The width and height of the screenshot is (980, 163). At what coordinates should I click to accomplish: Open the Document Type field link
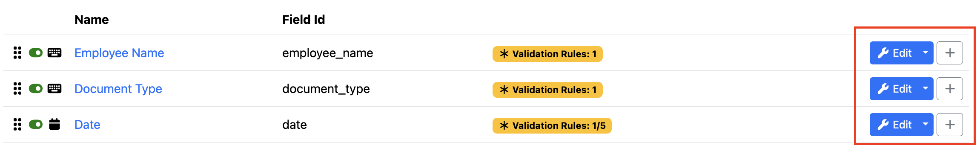point(118,89)
